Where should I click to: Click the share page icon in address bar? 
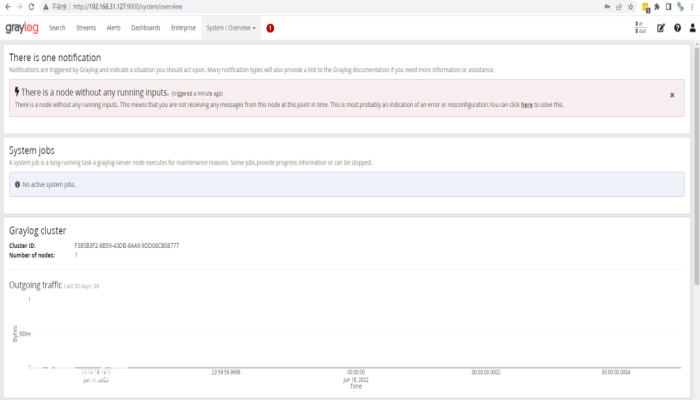click(x=619, y=7)
